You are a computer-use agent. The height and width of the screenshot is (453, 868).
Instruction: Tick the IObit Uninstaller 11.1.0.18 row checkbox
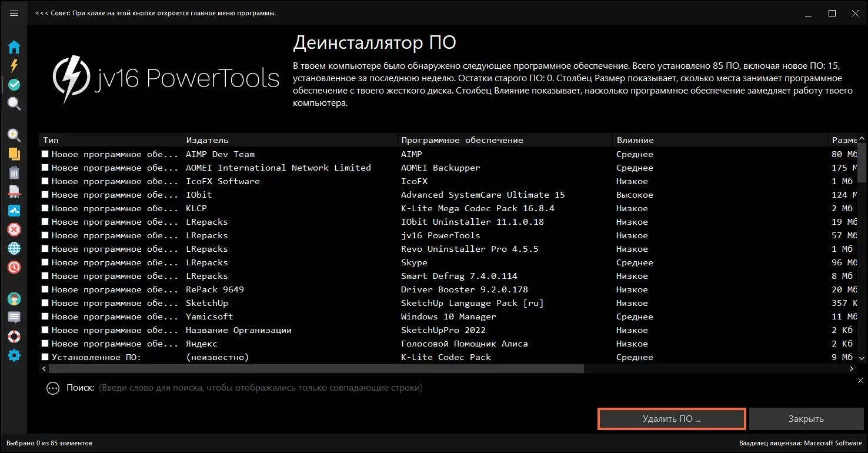(x=45, y=222)
